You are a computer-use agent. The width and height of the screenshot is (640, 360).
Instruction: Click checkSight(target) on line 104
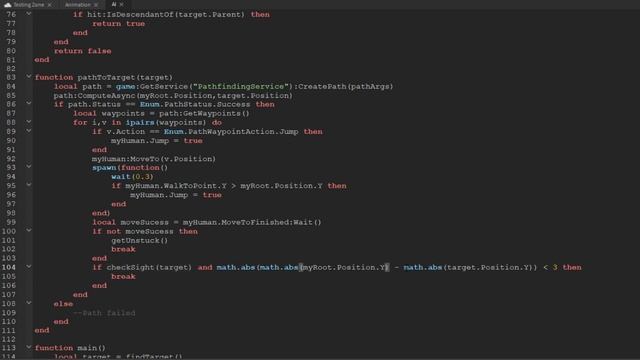(x=149, y=267)
